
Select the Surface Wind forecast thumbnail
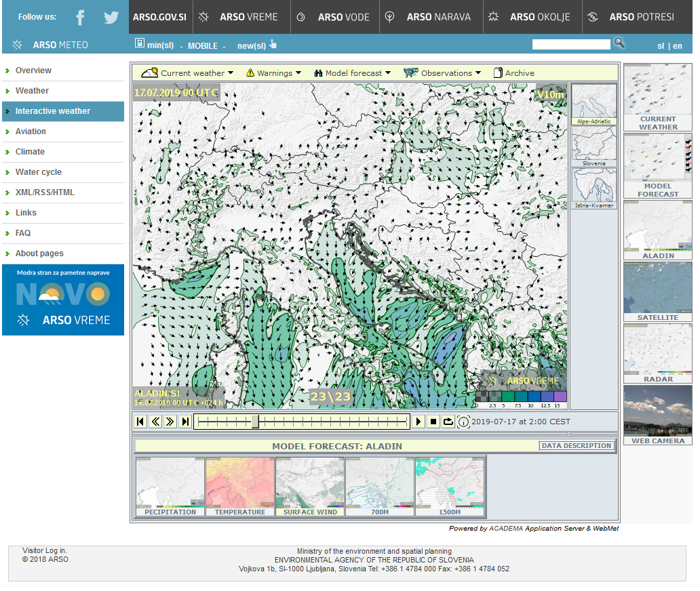click(310, 486)
